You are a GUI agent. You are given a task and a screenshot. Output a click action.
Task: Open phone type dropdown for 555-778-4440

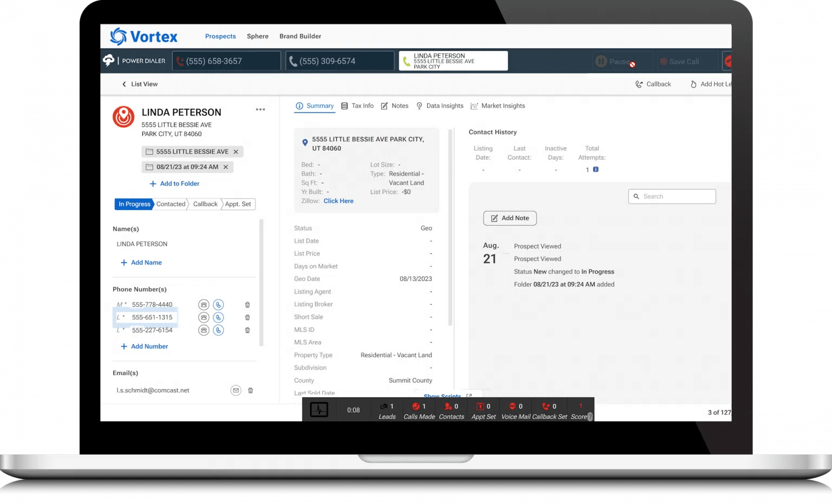121,305
